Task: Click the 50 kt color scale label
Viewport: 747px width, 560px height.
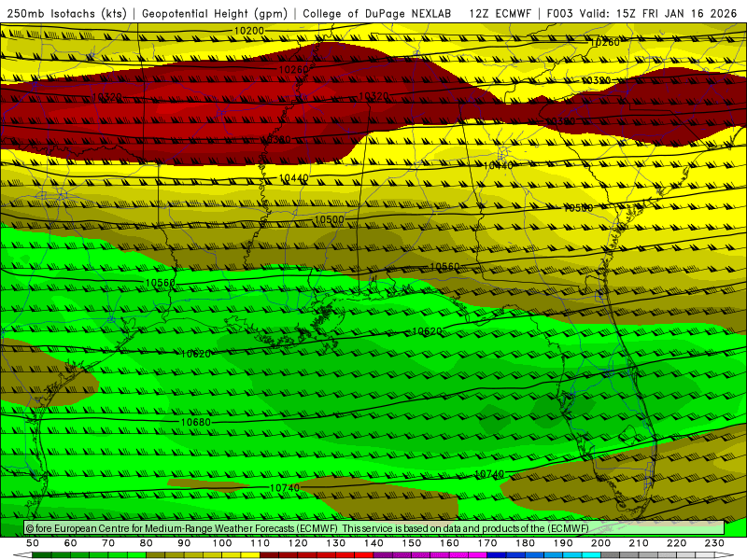Action: point(33,543)
